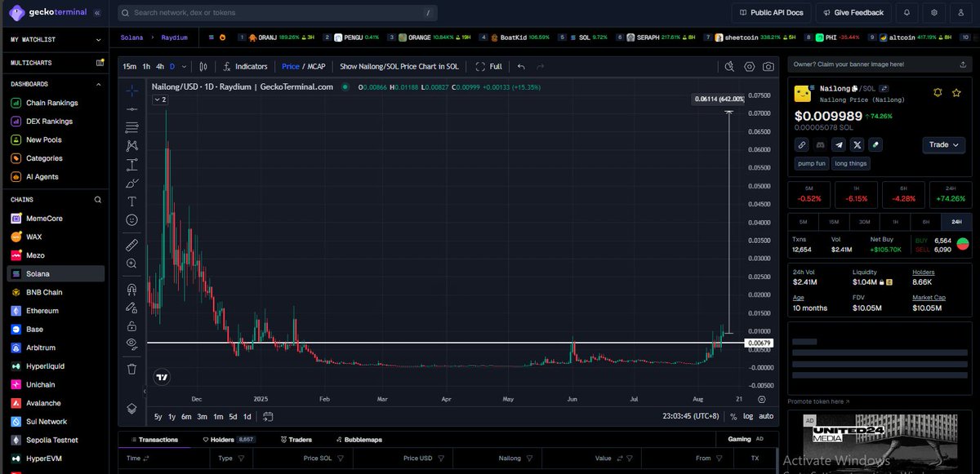Viewport: 980px width, 474px height.
Task: Open the Trade dropdown button
Action: coord(944,144)
